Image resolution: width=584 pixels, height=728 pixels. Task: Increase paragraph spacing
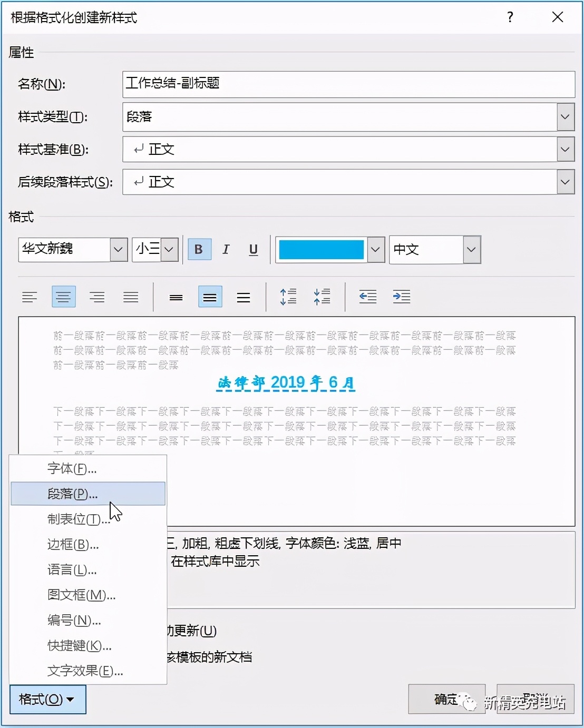point(288,297)
